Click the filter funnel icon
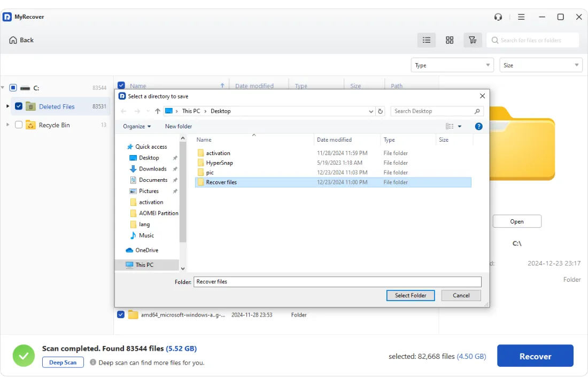 [473, 40]
